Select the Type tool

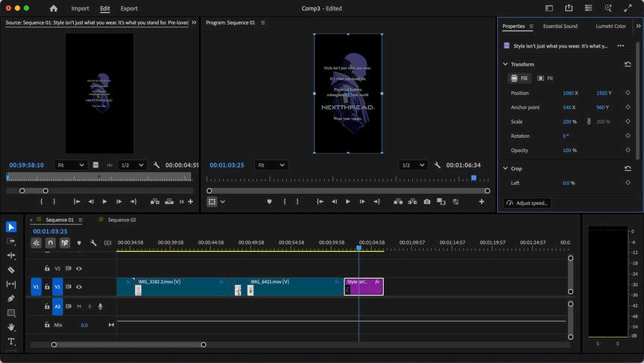(11, 341)
